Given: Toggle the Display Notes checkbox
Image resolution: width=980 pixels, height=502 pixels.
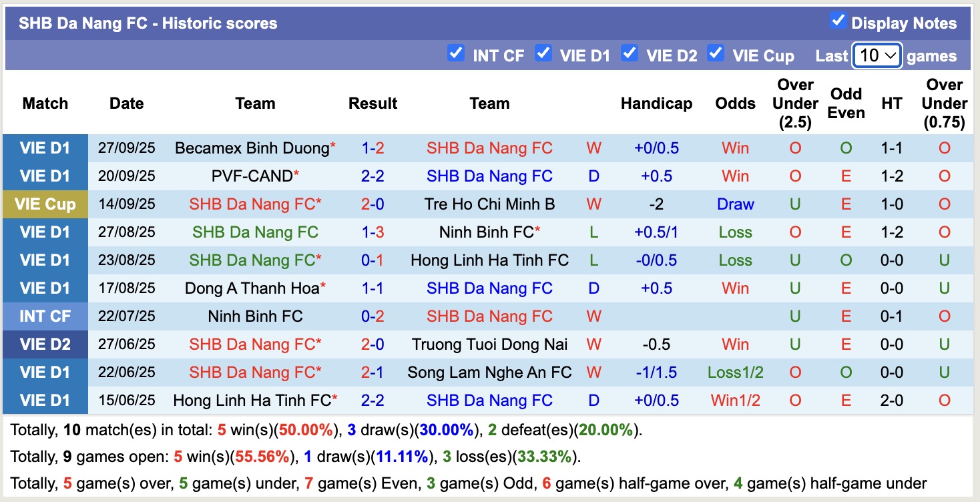Looking at the screenshot, I should coord(837,21).
